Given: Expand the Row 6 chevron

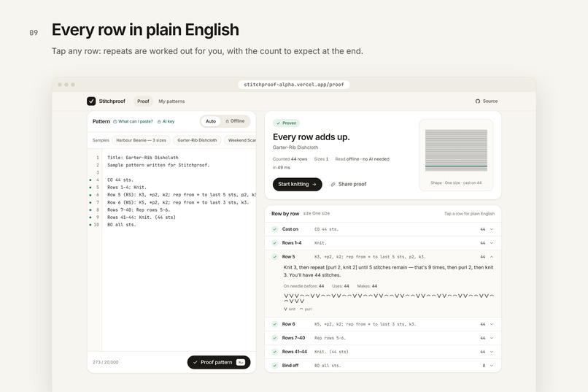Looking at the screenshot, I should pyautogui.click(x=492, y=324).
